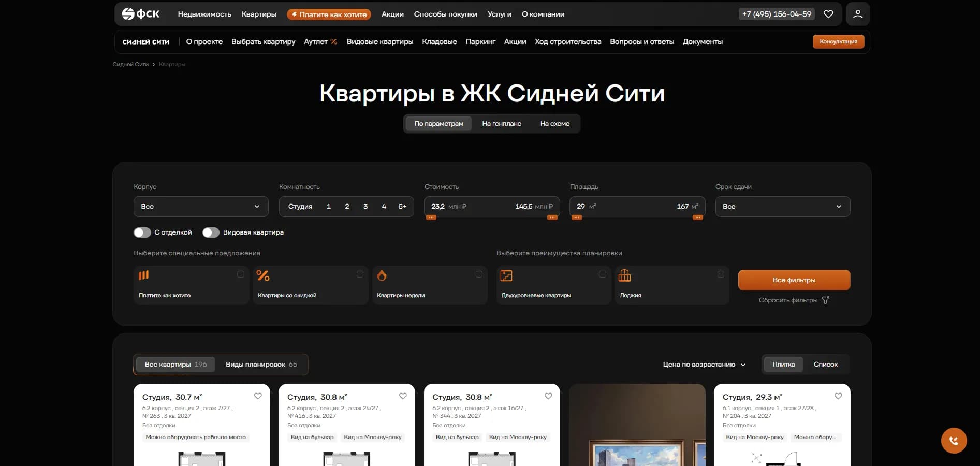
Task: Click the two-level apartments icon
Action: click(x=506, y=276)
